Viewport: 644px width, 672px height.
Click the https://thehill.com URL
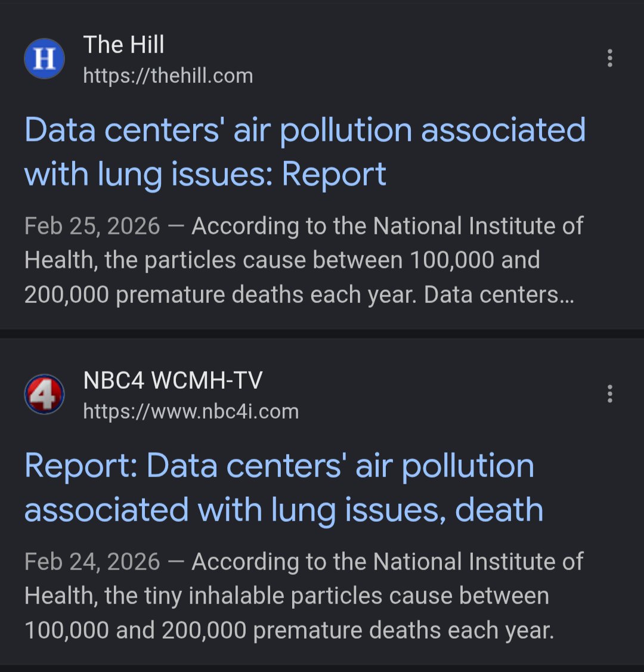tap(168, 76)
